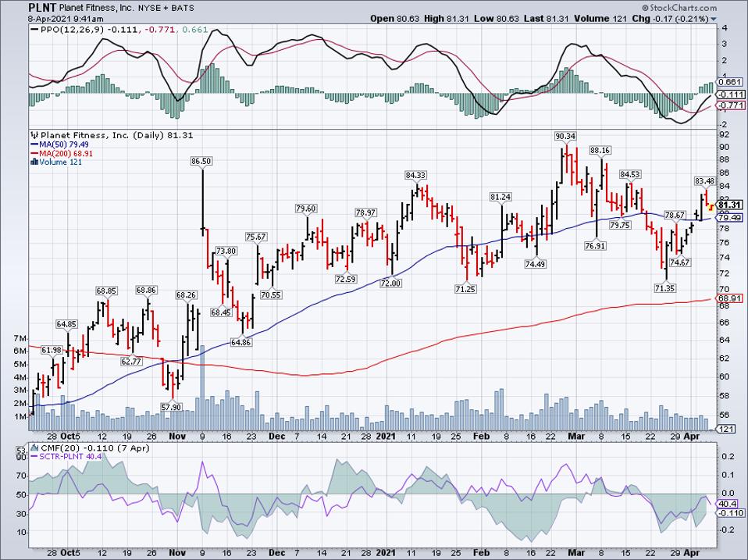The image size is (748, 560).
Task: Click the 61.98 price label
Action: [52, 350]
